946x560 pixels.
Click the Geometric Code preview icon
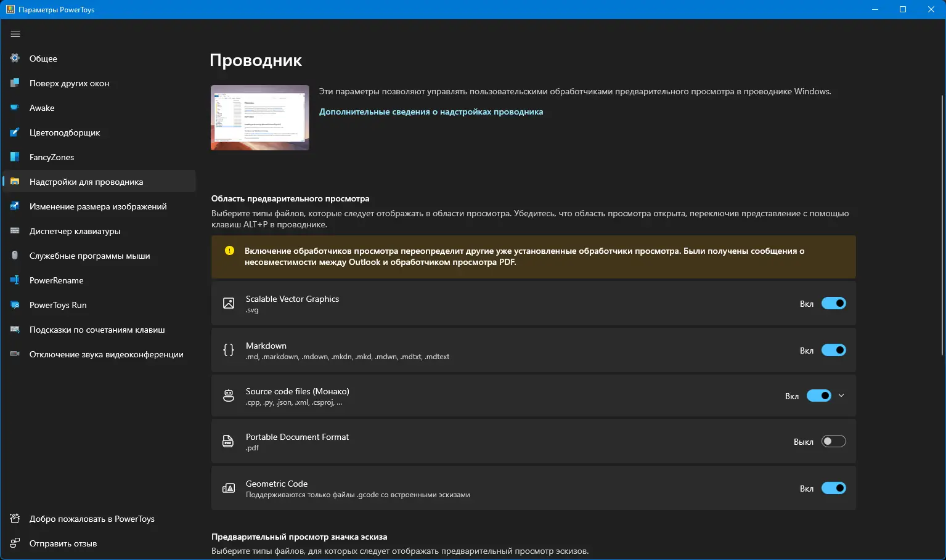229,488
